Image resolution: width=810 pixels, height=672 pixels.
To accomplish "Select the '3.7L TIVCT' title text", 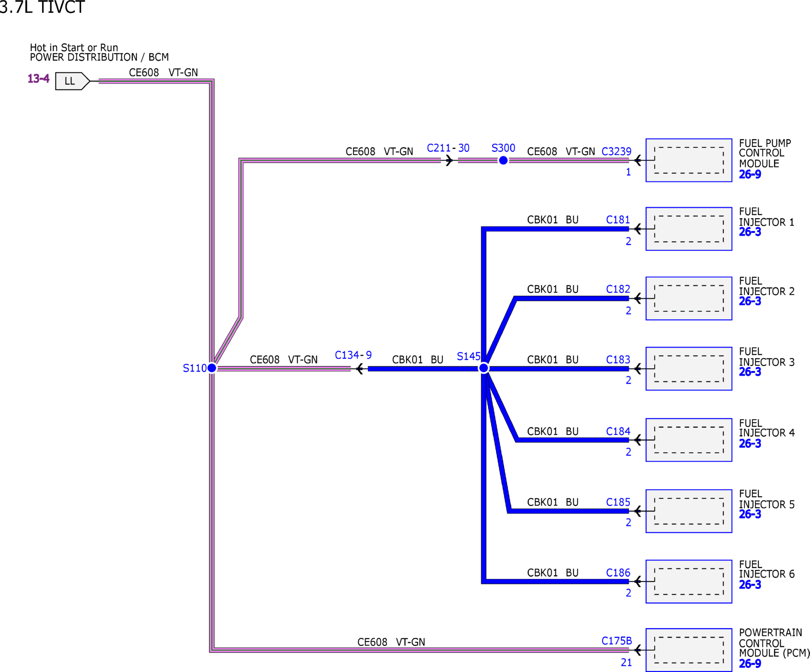I will [x=42, y=7].
